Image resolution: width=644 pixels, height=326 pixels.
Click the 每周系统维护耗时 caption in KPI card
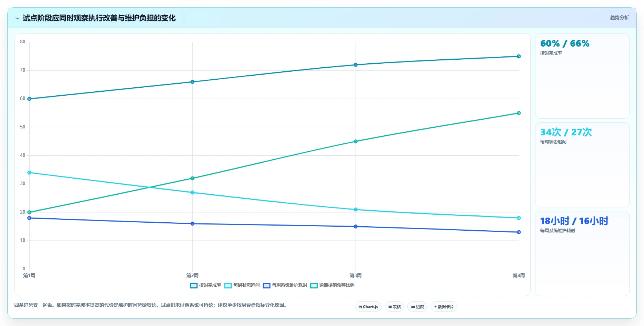(x=558, y=231)
